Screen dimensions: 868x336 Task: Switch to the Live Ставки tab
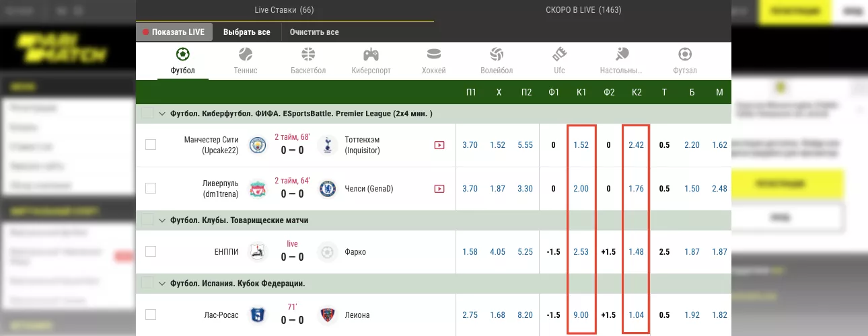(284, 10)
